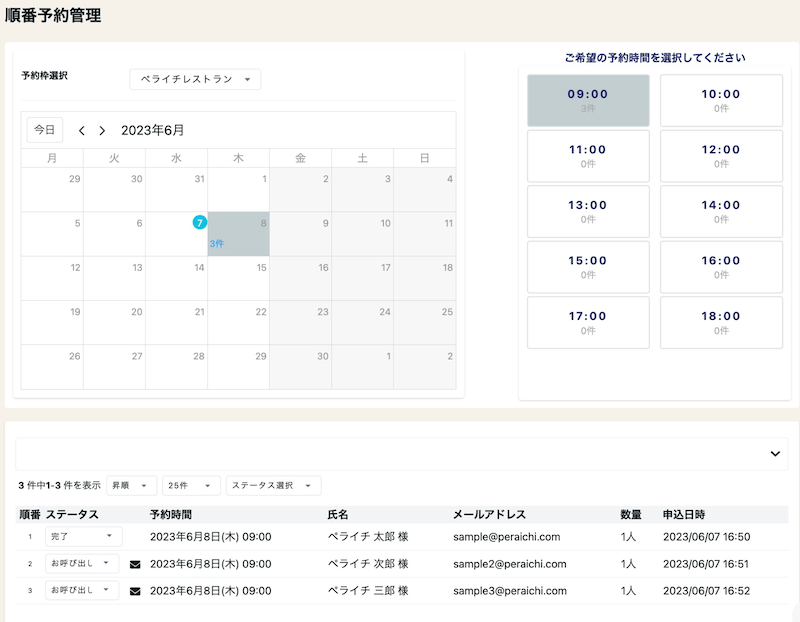Click envelope icon for ペライチ 三郎 row
800x622 pixels.
(x=136, y=591)
